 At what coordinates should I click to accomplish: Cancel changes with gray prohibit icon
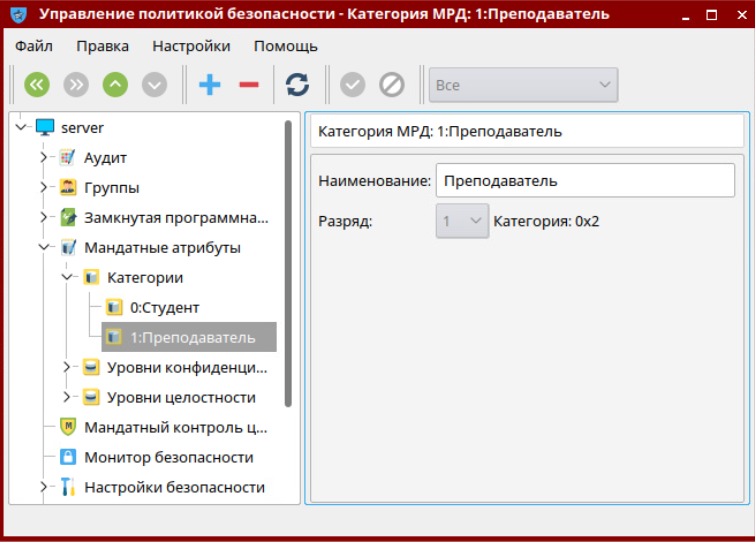tap(391, 85)
